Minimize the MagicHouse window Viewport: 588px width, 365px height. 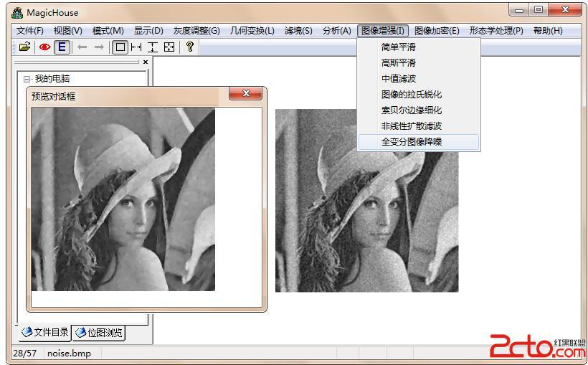point(519,10)
